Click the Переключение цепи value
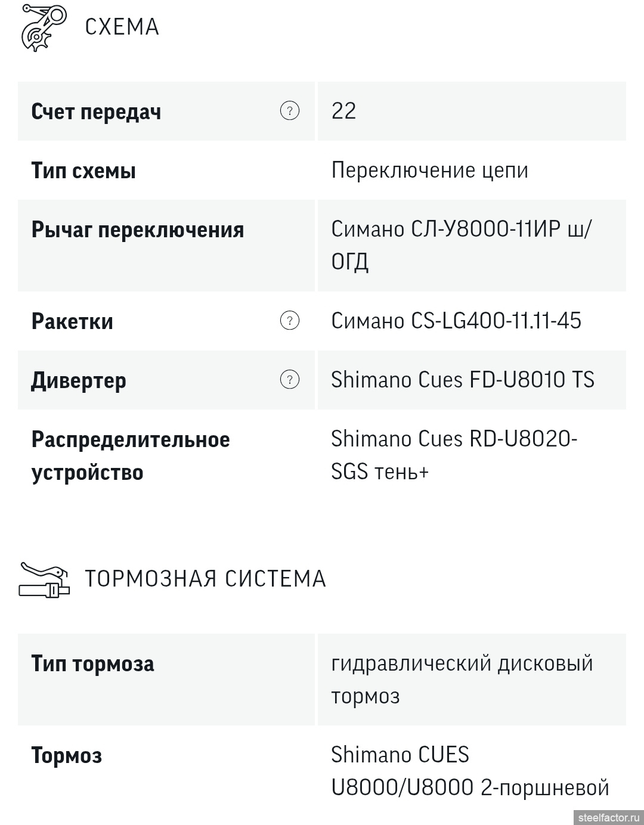 point(429,170)
